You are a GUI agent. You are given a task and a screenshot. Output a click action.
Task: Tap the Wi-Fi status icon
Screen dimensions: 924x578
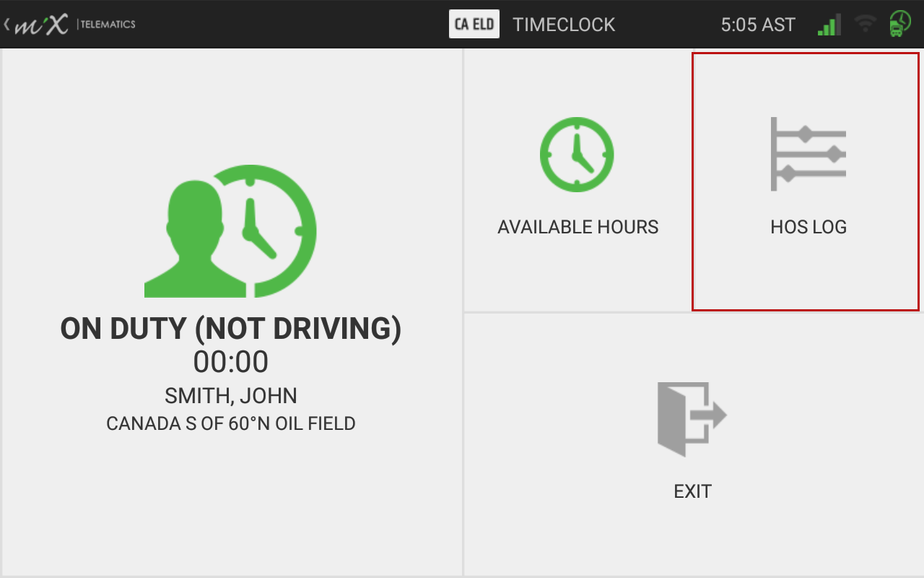pos(865,25)
